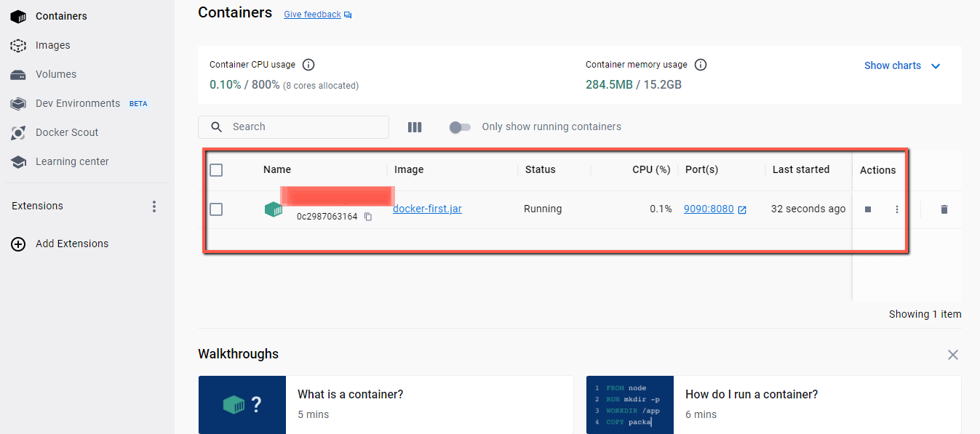The height and width of the screenshot is (434, 980).
Task: Copy container ID 0c2987063164
Action: click(x=368, y=217)
